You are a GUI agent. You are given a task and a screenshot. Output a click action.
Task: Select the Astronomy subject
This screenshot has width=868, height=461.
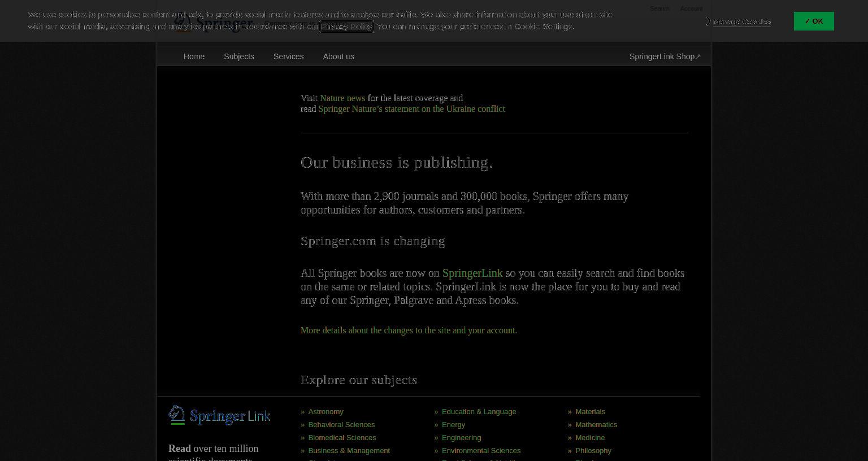325,412
